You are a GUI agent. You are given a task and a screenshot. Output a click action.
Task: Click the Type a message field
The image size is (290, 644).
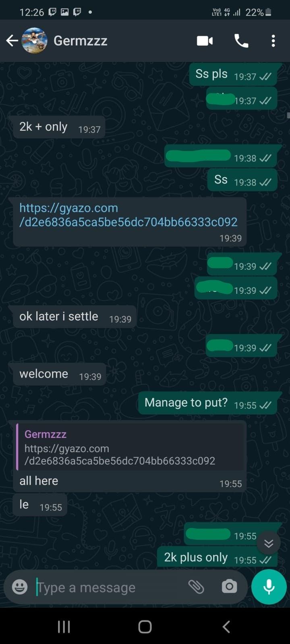tap(109, 588)
